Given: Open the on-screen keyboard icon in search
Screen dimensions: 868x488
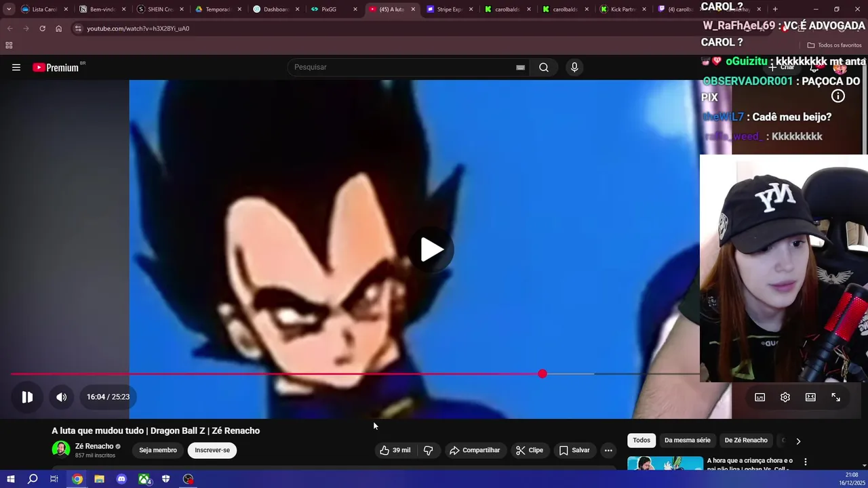Looking at the screenshot, I should (520, 67).
